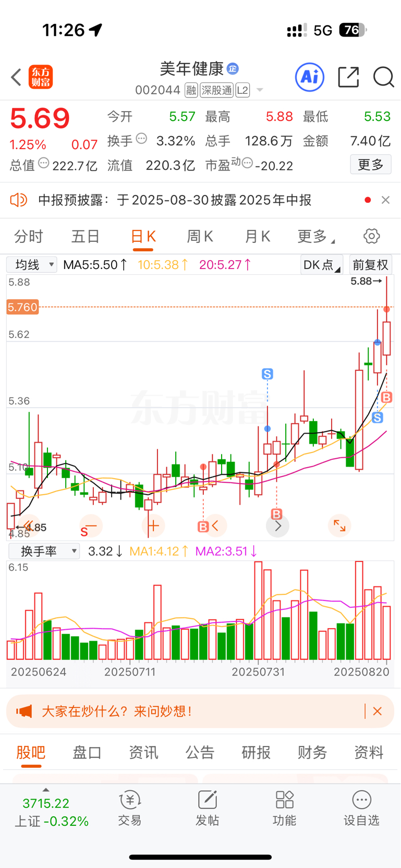Tap the info icon next to 市盈动
The height and width of the screenshot is (868, 401).
click(247, 163)
